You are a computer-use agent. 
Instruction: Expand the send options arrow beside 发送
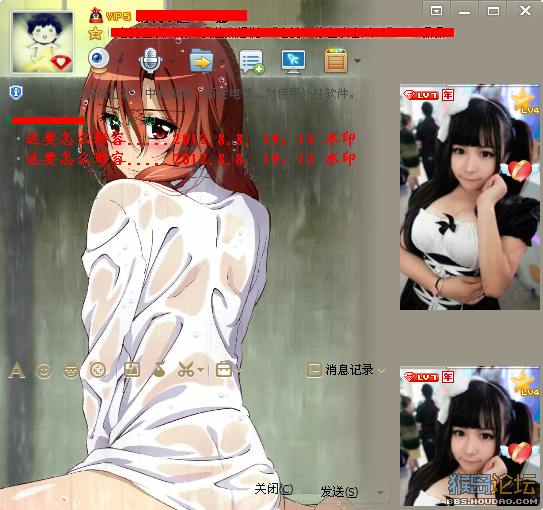(380, 492)
